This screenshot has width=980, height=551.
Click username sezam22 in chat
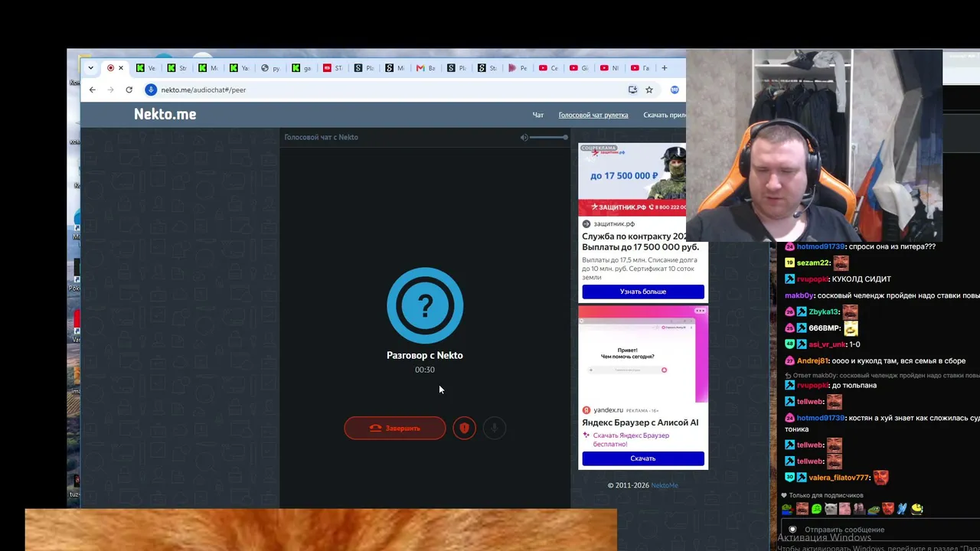click(814, 262)
